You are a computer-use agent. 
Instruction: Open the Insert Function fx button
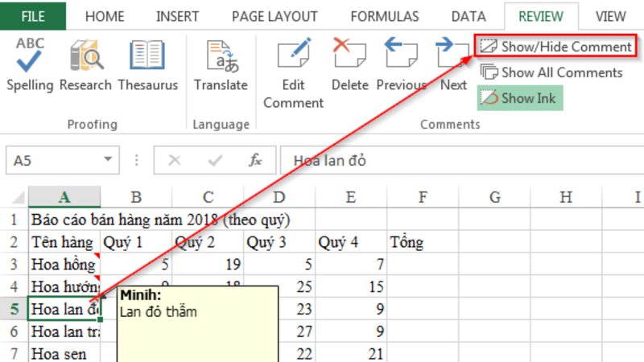[x=255, y=160]
